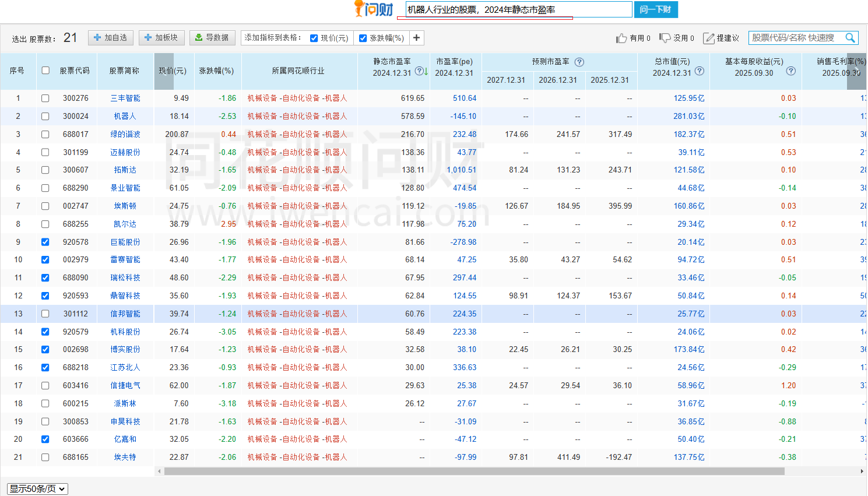
Task: Open the 绿的谐波 stock link
Action: (125, 135)
